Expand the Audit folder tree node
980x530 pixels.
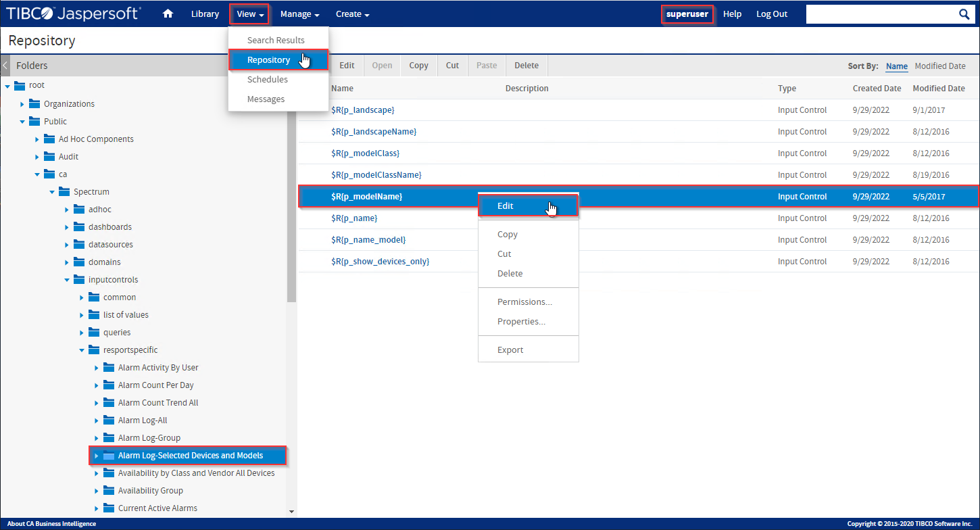[x=37, y=157]
